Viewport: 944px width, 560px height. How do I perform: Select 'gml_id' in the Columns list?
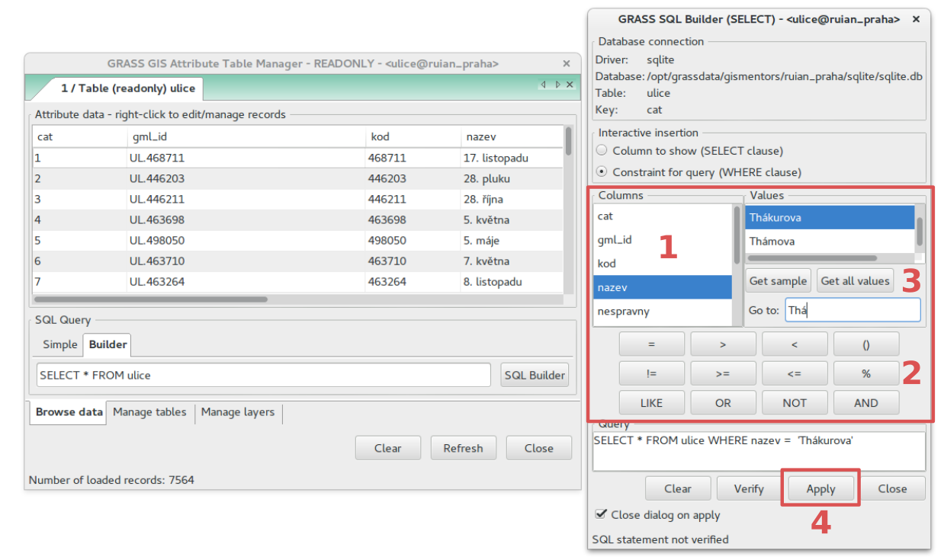point(663,240)
